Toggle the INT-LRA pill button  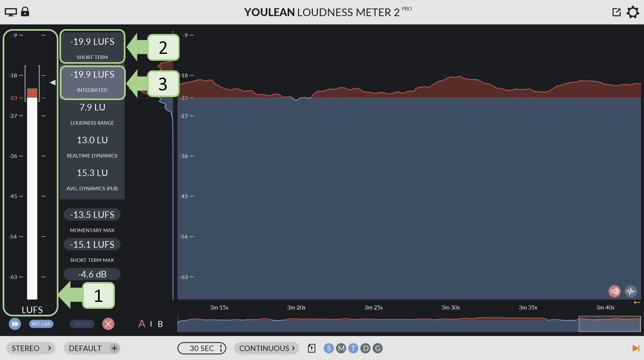41,324
